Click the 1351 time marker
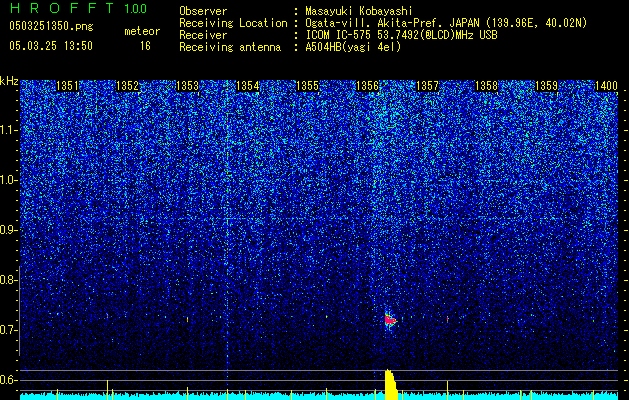Image resolution: width=629 pixels, height=400 pixels. [x=68, y=86]
